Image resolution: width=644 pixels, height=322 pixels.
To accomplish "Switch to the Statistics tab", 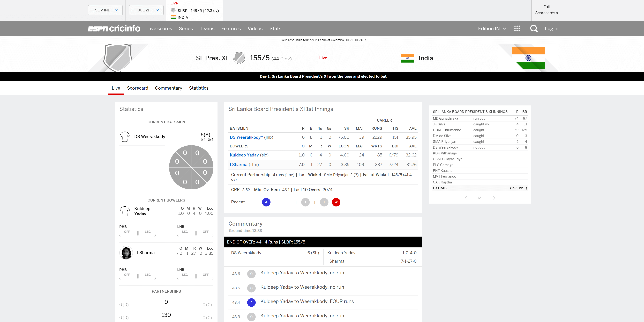I will click(199, 88).
